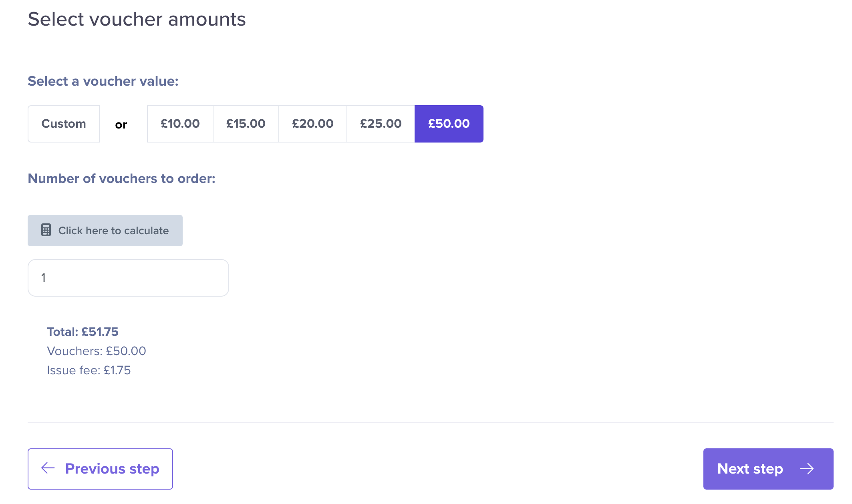Select the £25.00 voucher value
Viewport: 852px width, 504px height.
(381, 124)
